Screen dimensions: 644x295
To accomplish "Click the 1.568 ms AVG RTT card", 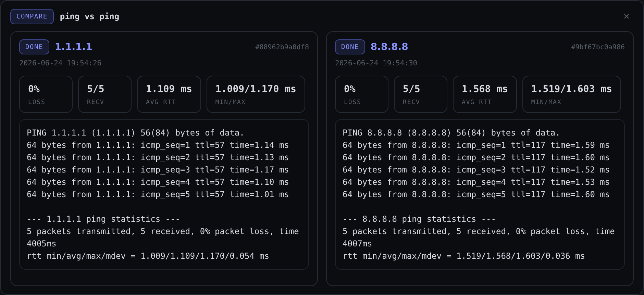I will click(485, 94).
